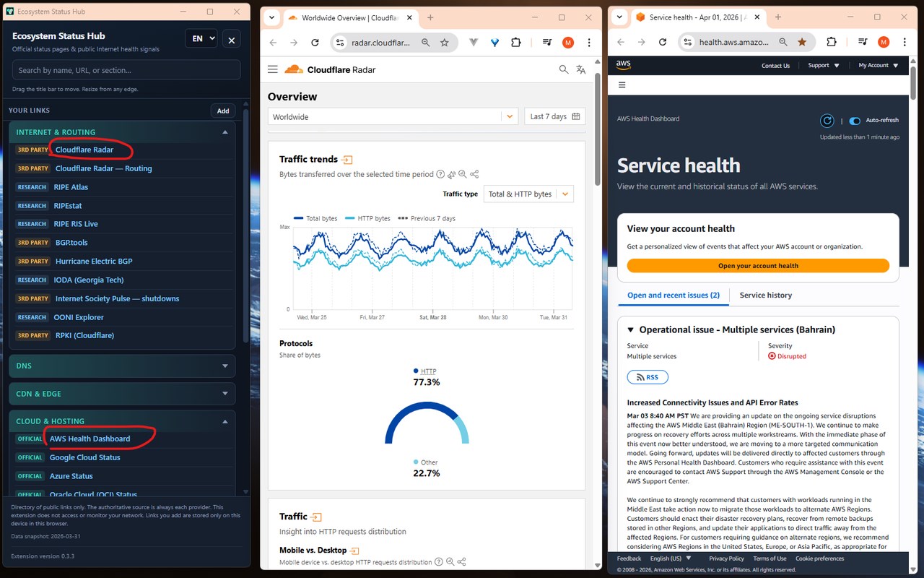Open the Traffic type dropdown
The image size is (924, 578).
tap(528, 194)
